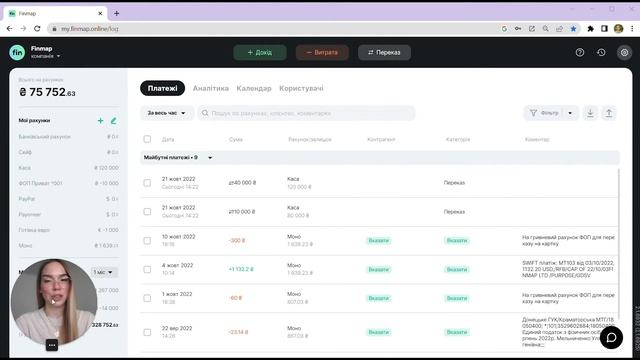The height and width of the screenshot is (360, 640).
Task: Select the ФОП Приват account
Action: tap(69, 183)
